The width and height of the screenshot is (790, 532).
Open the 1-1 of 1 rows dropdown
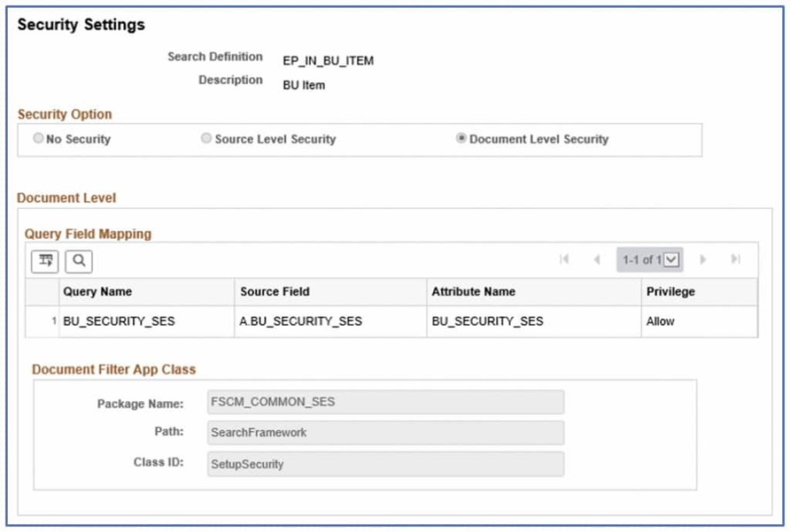pos(670,259)
